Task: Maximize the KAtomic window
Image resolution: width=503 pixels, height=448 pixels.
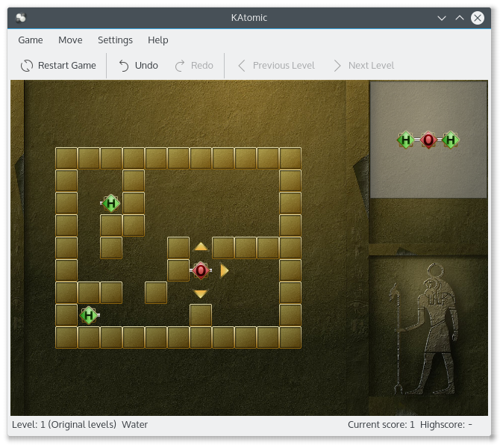Action: pos(460,18)
